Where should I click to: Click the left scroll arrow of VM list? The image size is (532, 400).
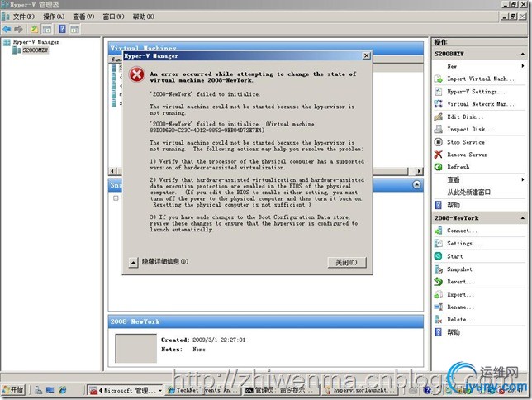[112, 171]
